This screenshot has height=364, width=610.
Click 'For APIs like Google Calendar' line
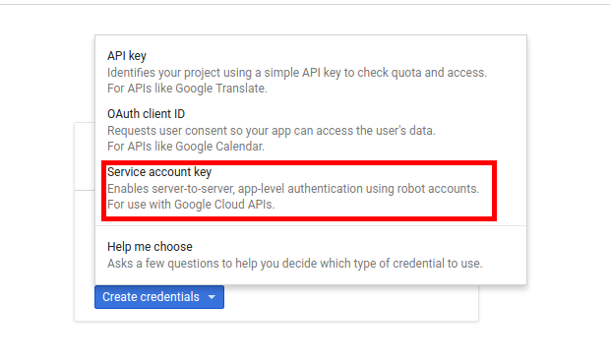click(186, 147)
